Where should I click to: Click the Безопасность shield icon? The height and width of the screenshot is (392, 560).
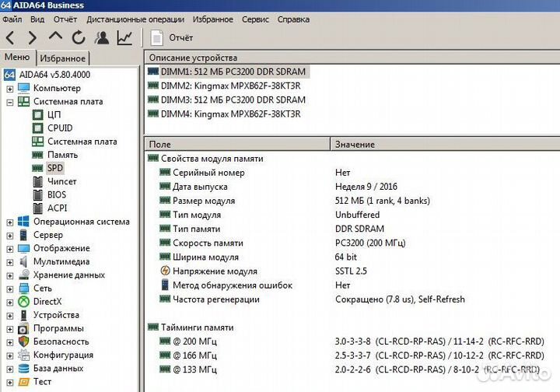coord(23,341)
